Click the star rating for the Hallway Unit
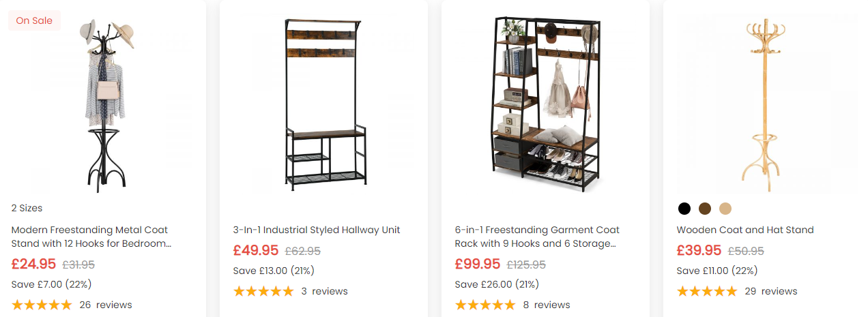 tap(263, 291)
